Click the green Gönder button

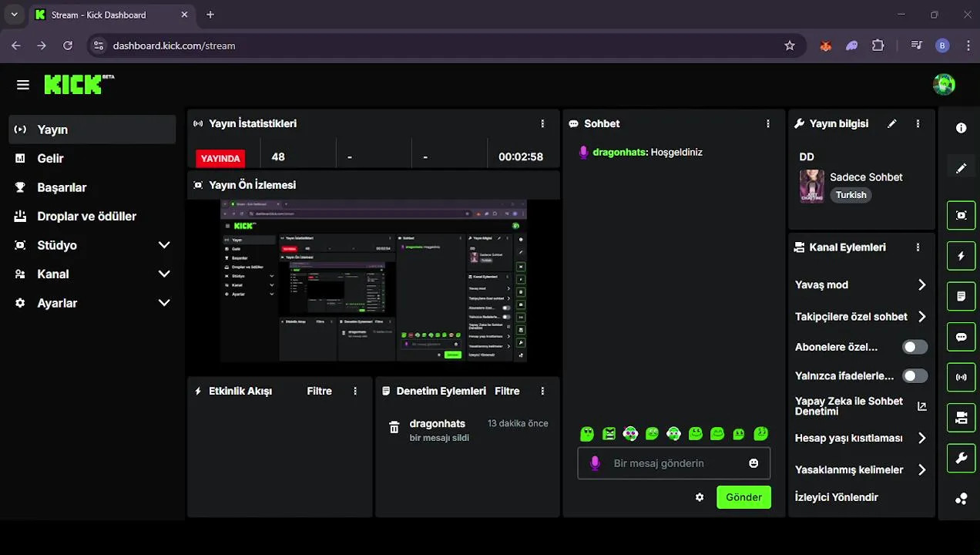tap(743, 497)
